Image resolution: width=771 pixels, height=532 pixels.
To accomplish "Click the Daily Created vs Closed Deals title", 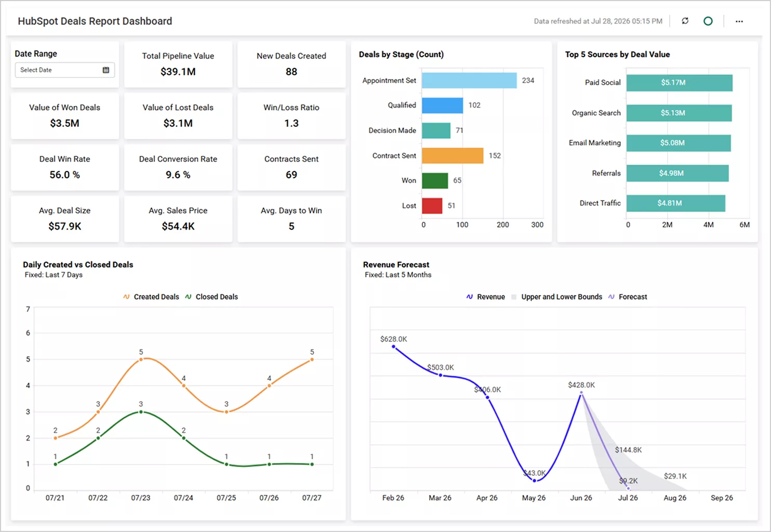I will pyautogui.click(x=78, y=264).
